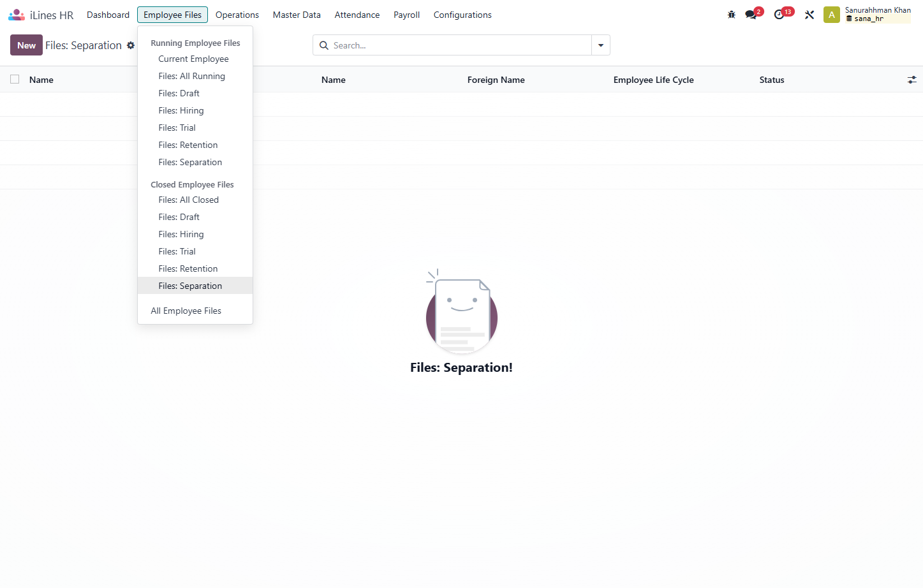Open the tools wrench icon
Image resolution: width=923 pixels, height=588 pixels.
pyautogui.click(x=809, y=15)
